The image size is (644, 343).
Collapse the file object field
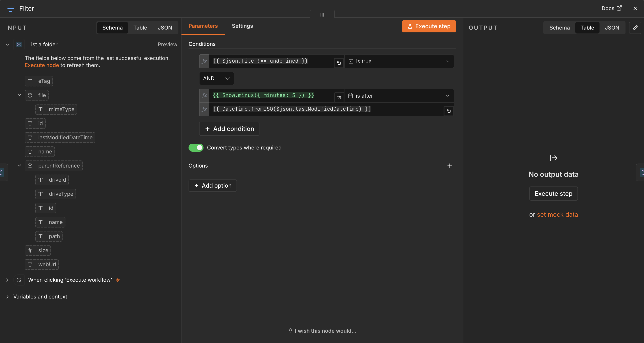[x=19, y=95]
